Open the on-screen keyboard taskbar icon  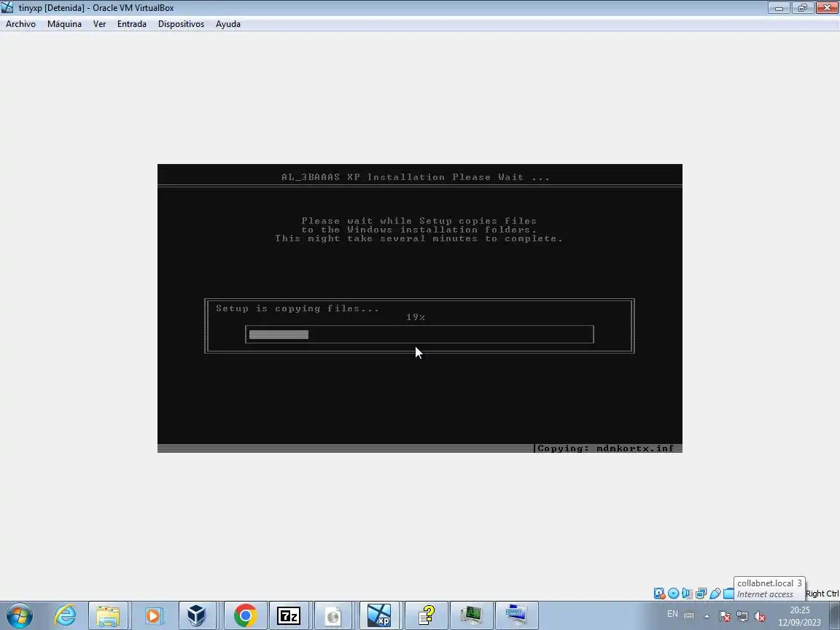pyautogui.click(x=516, y=615)
